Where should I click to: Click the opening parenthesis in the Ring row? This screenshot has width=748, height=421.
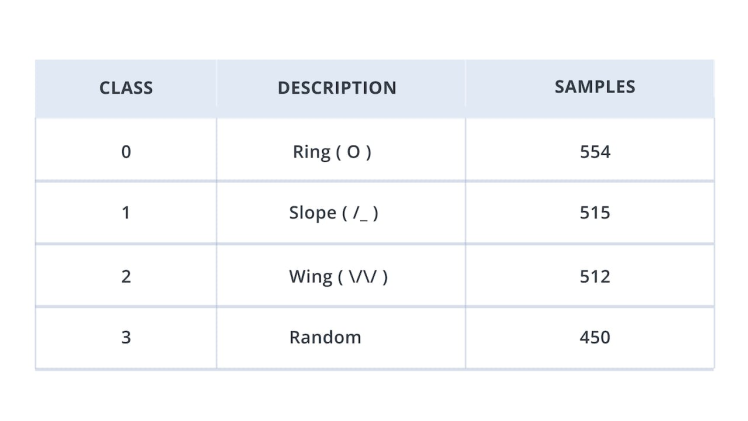[339, 152]
